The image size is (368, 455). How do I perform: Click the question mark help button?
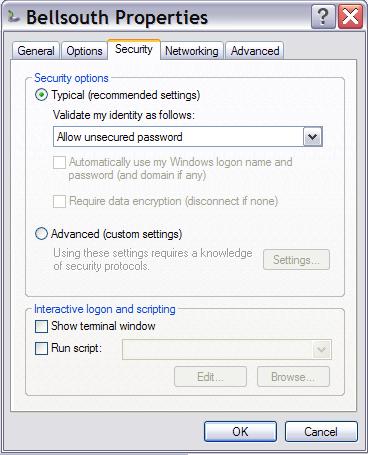point(323,17)
